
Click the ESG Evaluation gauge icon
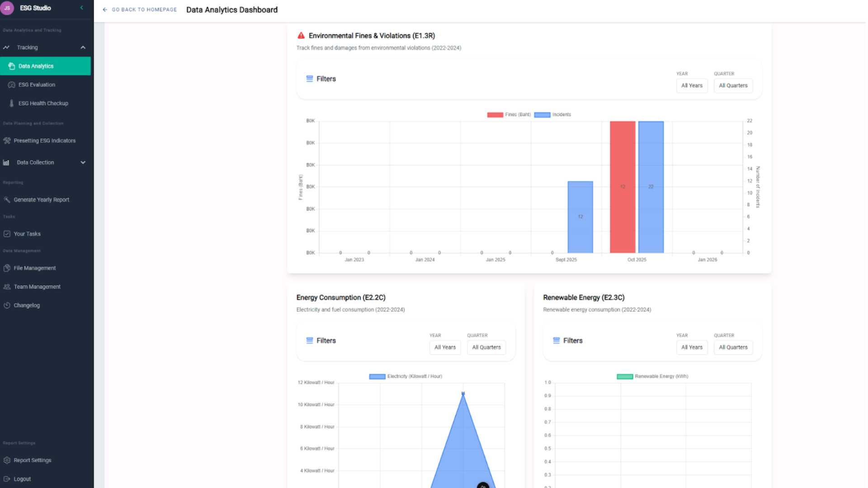12,84
